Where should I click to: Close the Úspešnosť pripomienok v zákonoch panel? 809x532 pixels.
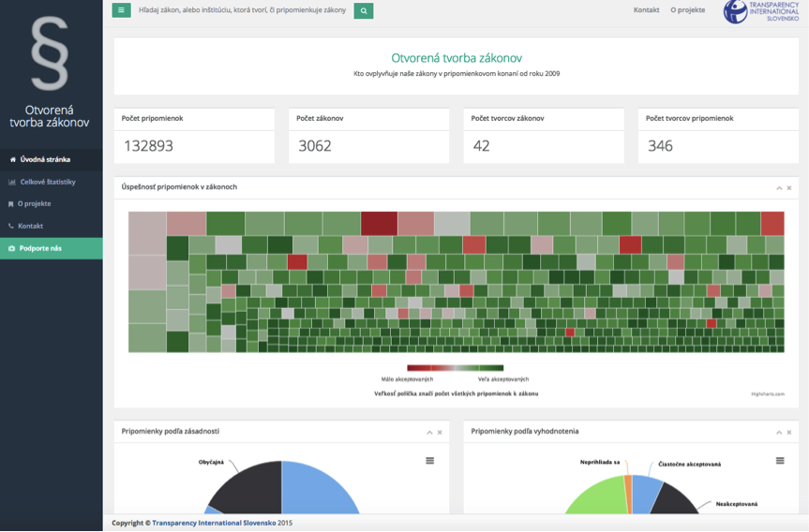click(x=789, y=188)
